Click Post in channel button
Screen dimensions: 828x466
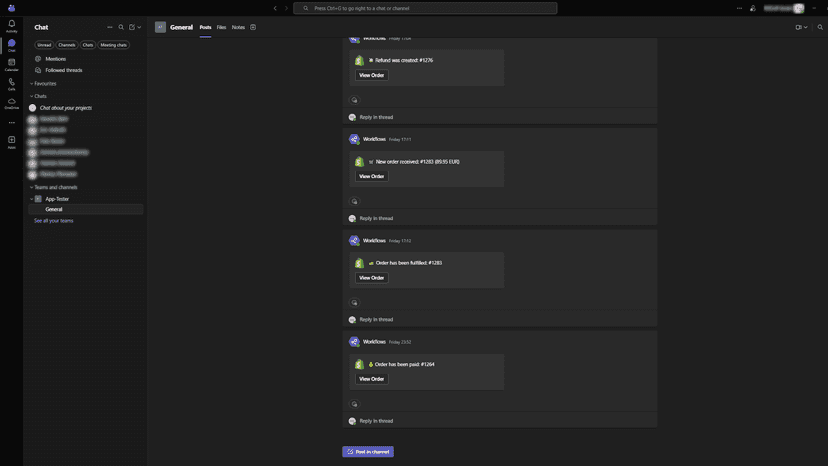tap(368, 452)
